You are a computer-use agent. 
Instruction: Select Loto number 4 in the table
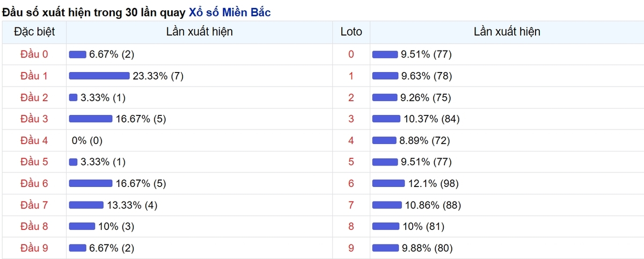[352, 140]
